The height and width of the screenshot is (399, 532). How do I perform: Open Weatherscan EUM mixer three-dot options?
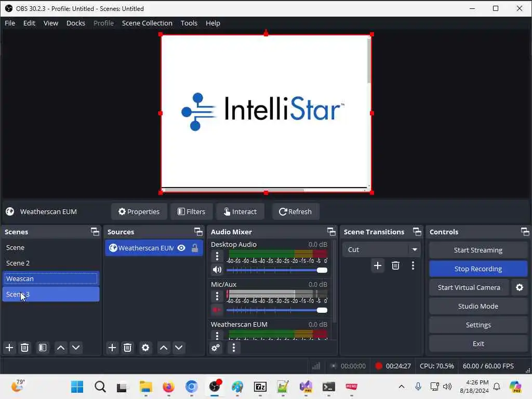pyautogui.click(x=217, y=335)
